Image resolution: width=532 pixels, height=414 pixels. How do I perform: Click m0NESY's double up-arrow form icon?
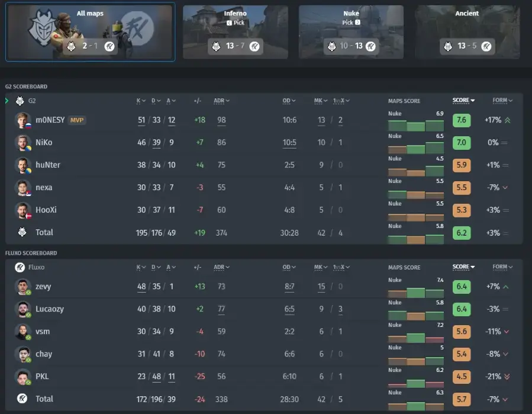click(507, 120)
